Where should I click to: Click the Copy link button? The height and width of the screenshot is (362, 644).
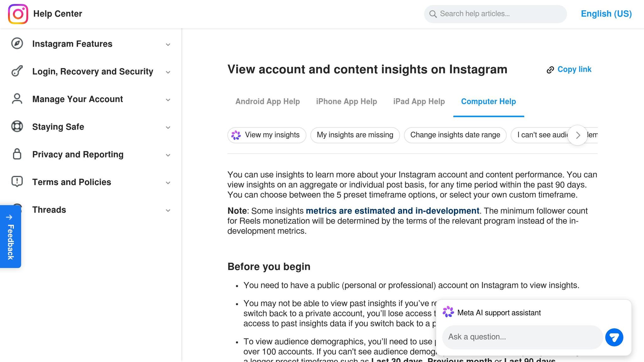[x=569, y=69]
